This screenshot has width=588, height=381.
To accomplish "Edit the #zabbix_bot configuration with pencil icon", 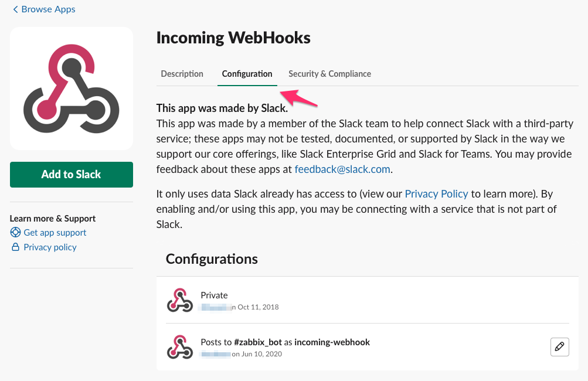I will (559, 347).
